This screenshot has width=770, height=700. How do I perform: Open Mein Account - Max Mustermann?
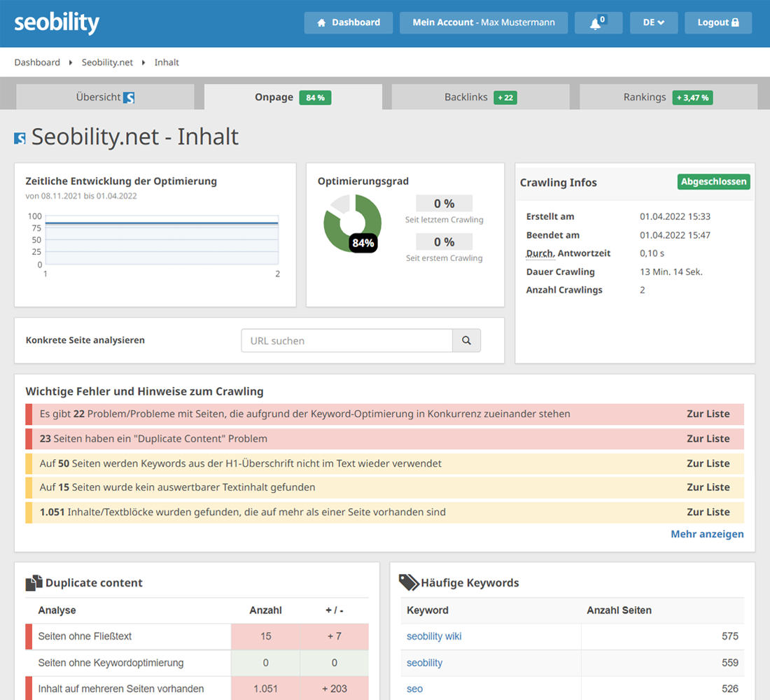pos(484,22)
